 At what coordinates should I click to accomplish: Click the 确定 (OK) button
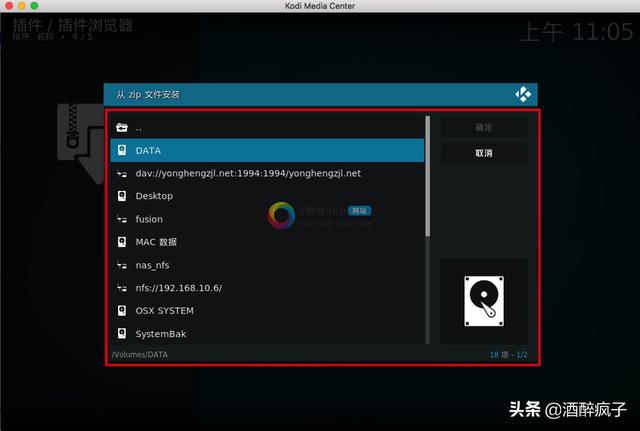484,128
